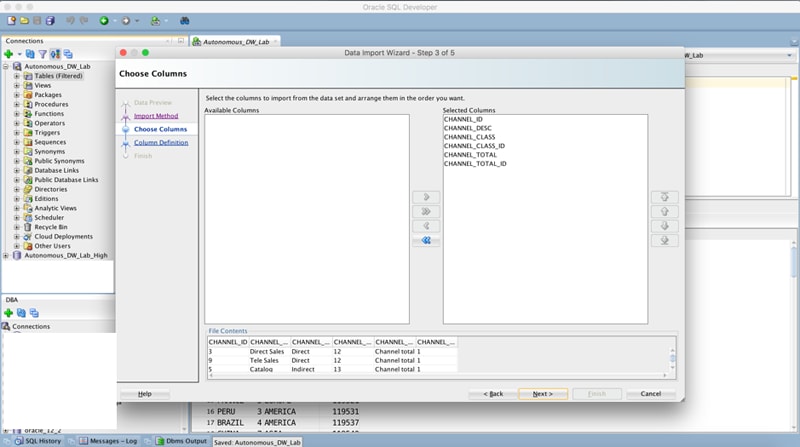
Task: Click BRAZIL row in background results grid
Action: point(283,423)
